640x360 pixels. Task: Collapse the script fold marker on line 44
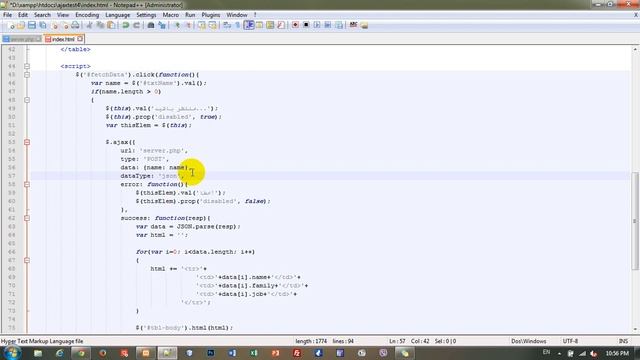point(27,66)
